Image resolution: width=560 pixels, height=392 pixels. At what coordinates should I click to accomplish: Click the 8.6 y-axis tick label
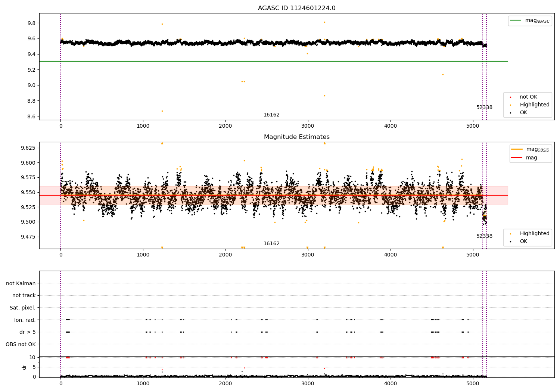click(x=32, y=116)
